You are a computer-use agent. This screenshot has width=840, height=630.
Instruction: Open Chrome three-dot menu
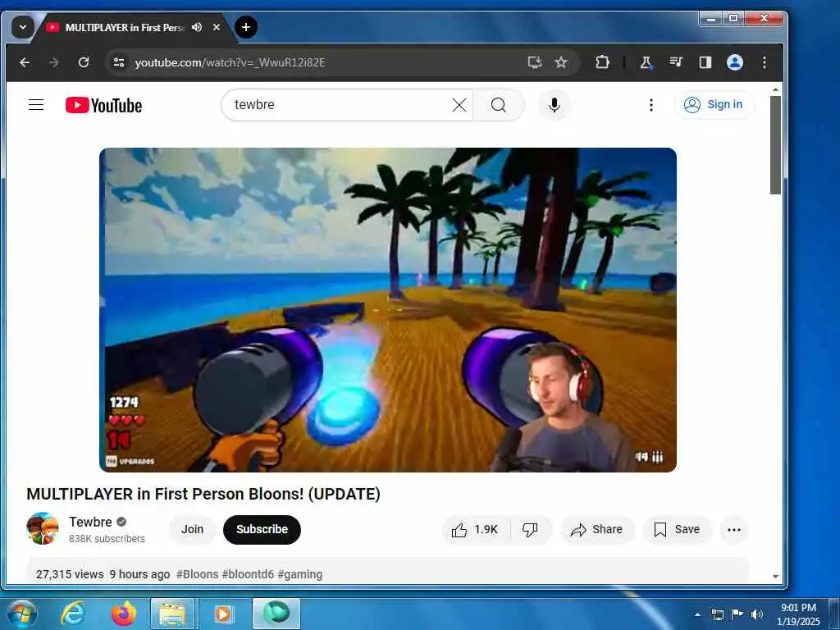click(x=765, y=62)
